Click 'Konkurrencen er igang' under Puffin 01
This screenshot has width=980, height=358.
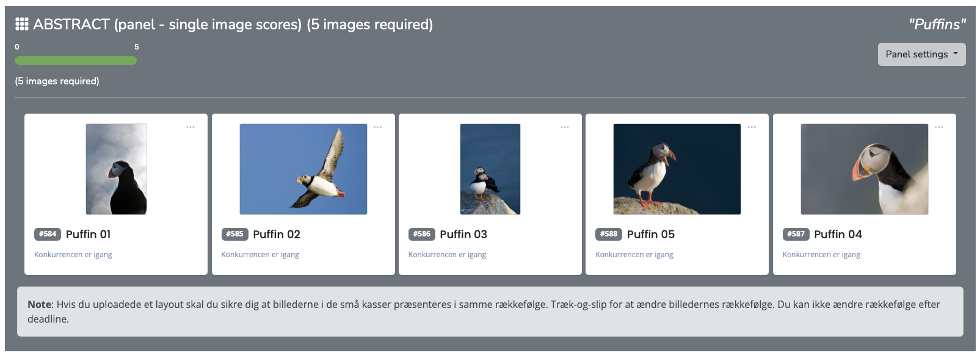coord(73,255)
